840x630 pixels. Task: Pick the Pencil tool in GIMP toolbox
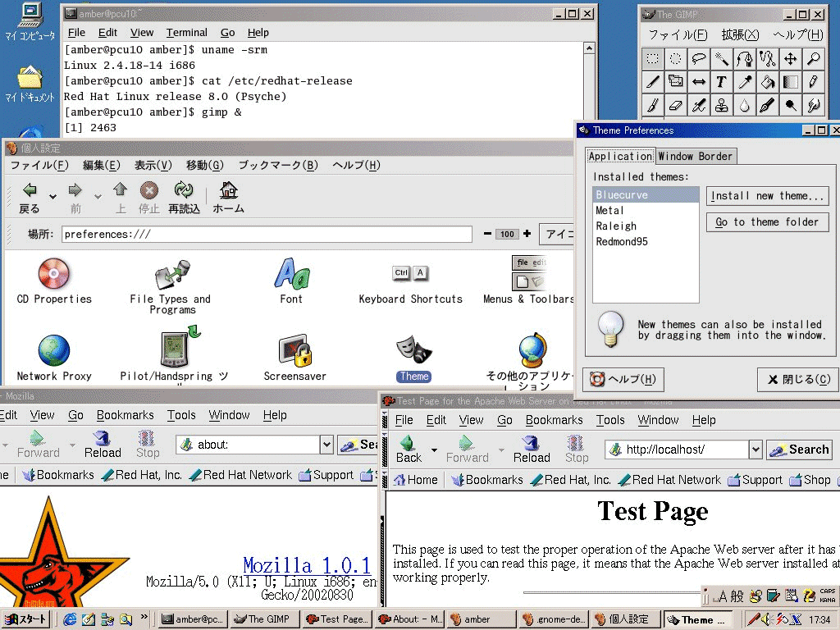tap(814, 82)
